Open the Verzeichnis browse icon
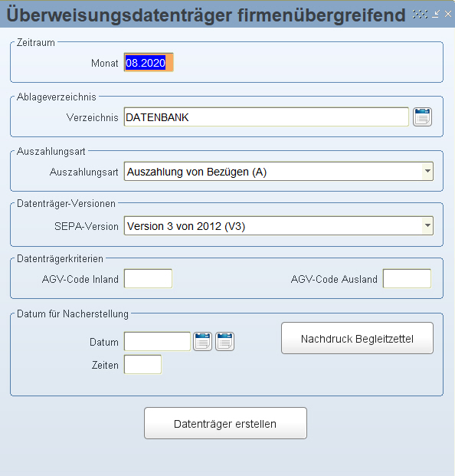 tap(422, 117)
